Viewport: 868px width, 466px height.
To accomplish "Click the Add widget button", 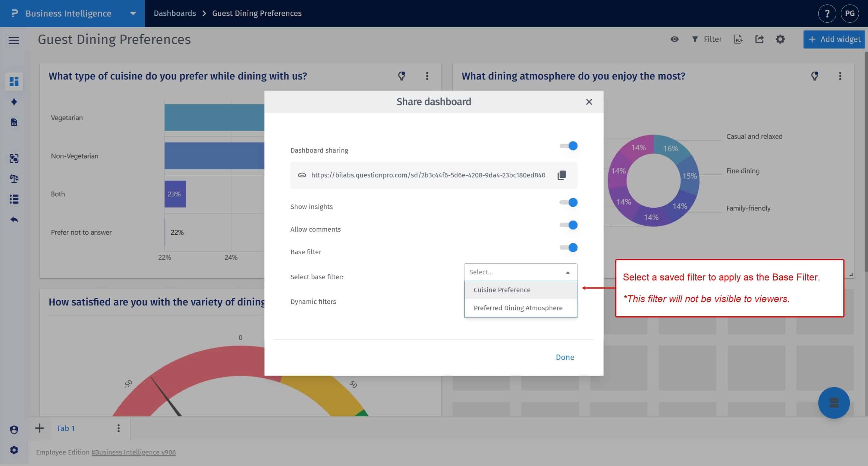I will pos(834,39).
